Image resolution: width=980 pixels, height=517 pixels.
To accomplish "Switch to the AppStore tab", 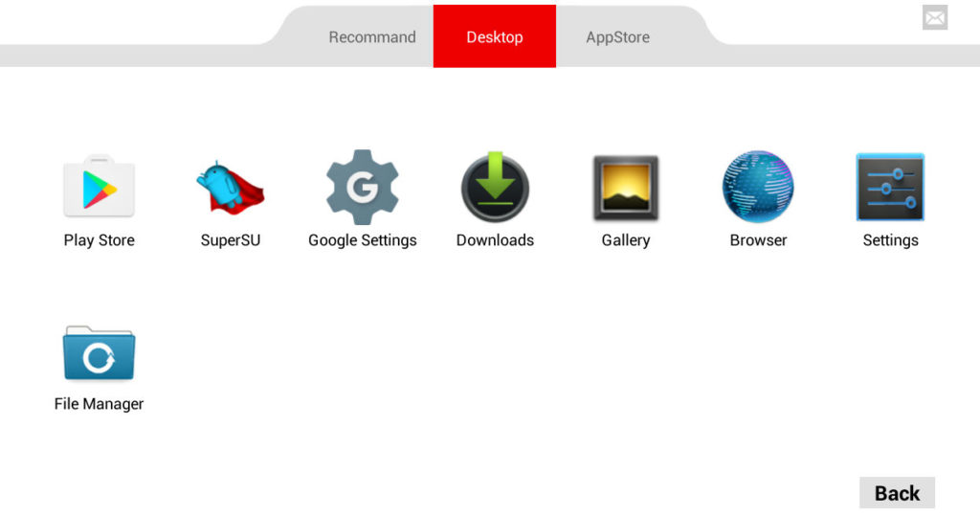I will (x=617, y=37).
